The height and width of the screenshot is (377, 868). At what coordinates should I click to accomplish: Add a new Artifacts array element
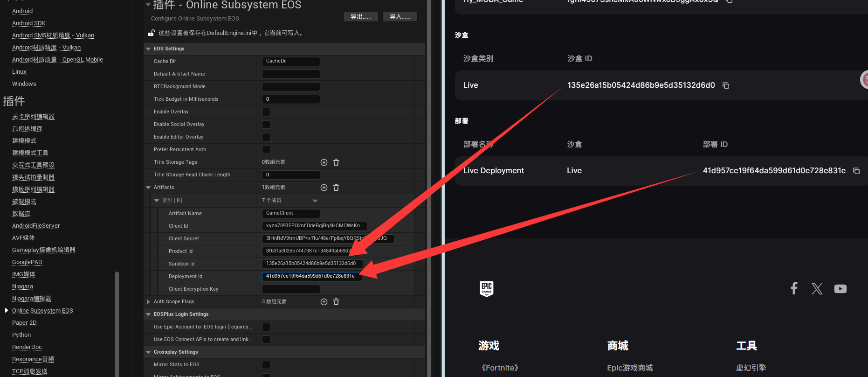pos(324,188)
